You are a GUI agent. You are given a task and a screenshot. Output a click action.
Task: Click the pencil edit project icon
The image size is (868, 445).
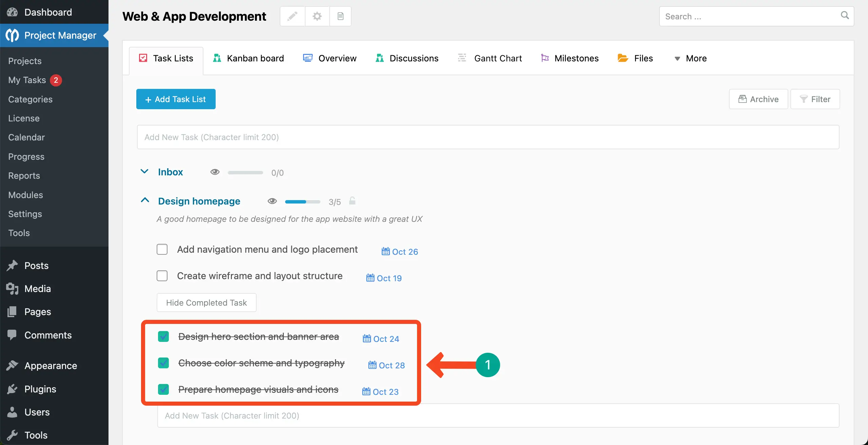292,16
